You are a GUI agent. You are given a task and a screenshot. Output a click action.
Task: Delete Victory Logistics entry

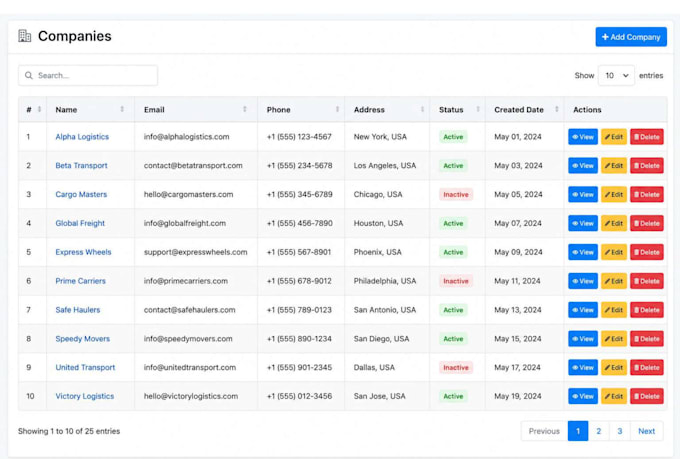pyautogui.click(x=647, y=396)
